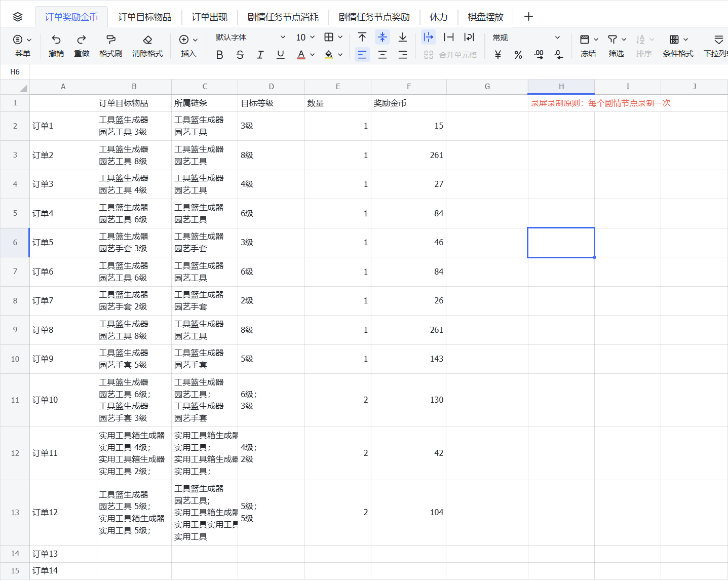The width and height of the screenshot is (728, 581).
Task: Open the number format 常规 dropdown
Action: pos(526,37)
